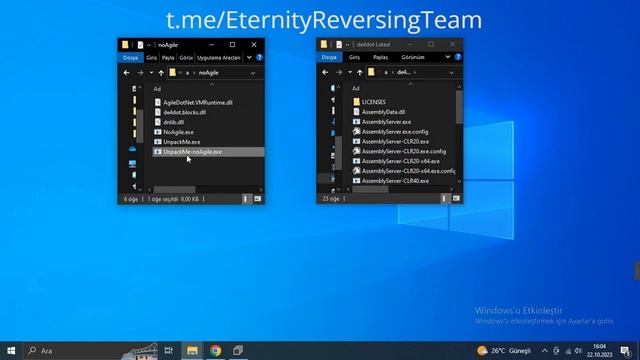This screenshot has width=640, height=360.
Task: Open Google Chrome from the taskbar
Action: 216,351
